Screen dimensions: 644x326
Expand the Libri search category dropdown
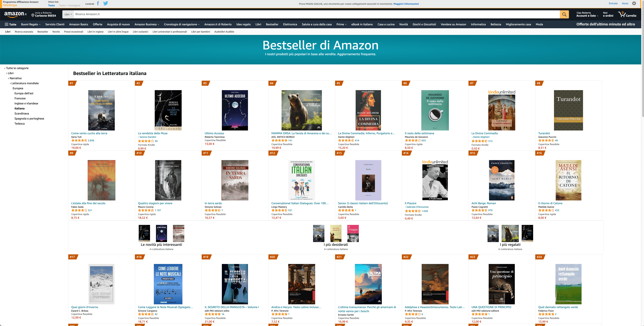68,14
